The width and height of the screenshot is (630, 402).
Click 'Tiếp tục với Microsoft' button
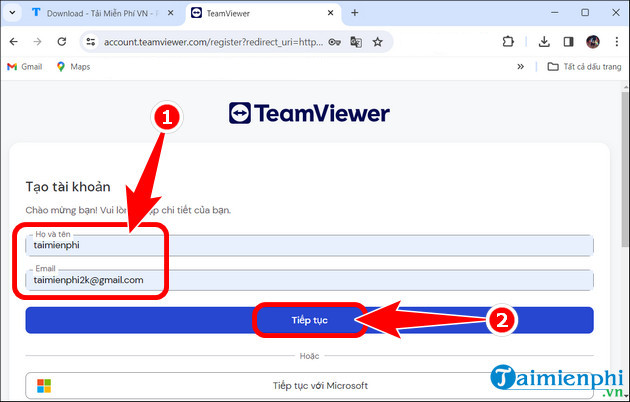309,386
